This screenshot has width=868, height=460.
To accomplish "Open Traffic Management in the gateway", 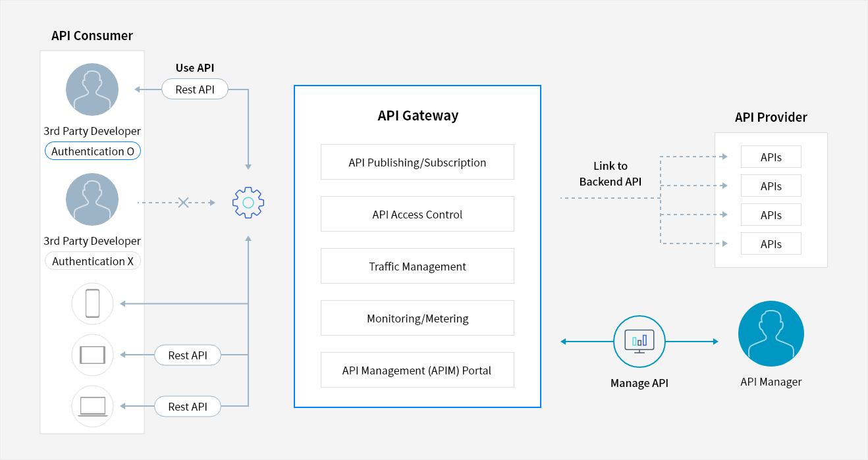I will click(x=417, y=266).
